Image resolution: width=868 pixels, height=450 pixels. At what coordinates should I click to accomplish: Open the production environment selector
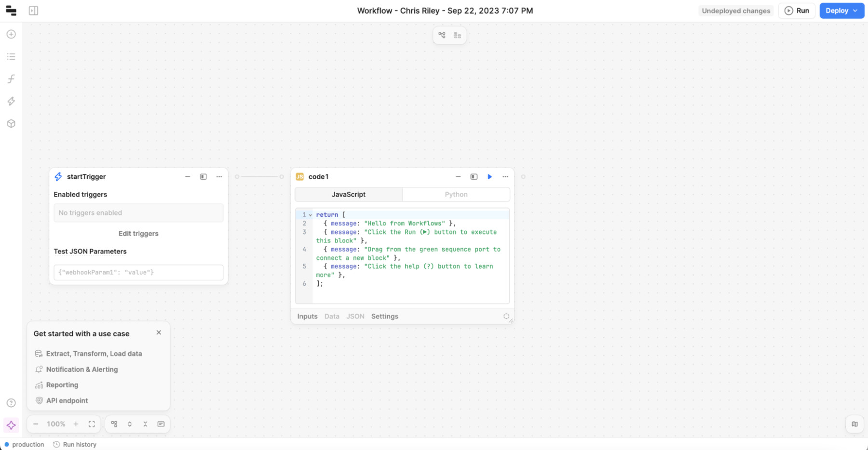(x=24, y=445)
